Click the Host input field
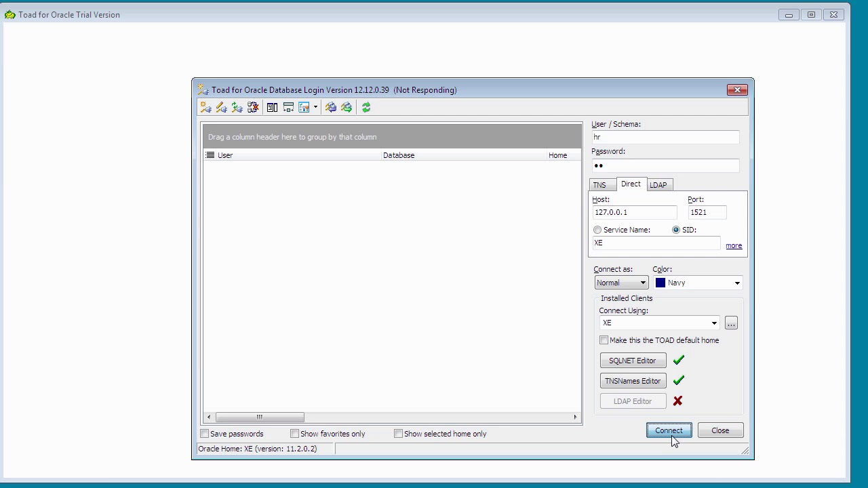Image resolution: width=868 pixels, height=488 pixels. pyautogui.click(x=635, y=212)
